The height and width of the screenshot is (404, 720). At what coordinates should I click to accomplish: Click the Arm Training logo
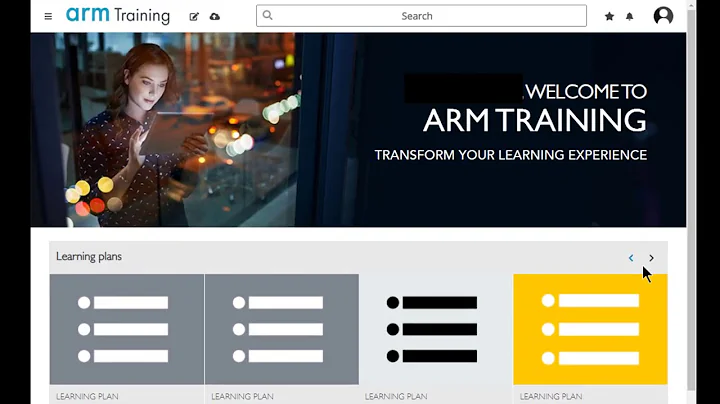point(118,15)
